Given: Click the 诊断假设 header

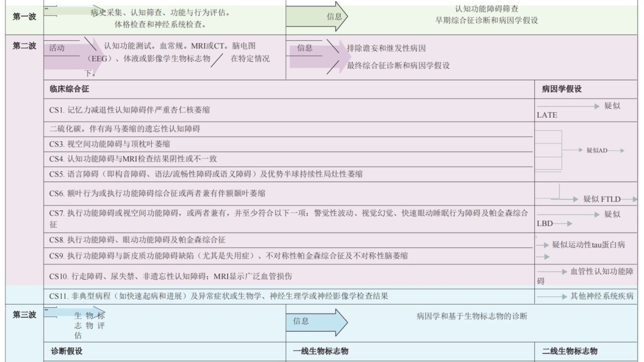Looking at the screenshot, I should [67, 351].
